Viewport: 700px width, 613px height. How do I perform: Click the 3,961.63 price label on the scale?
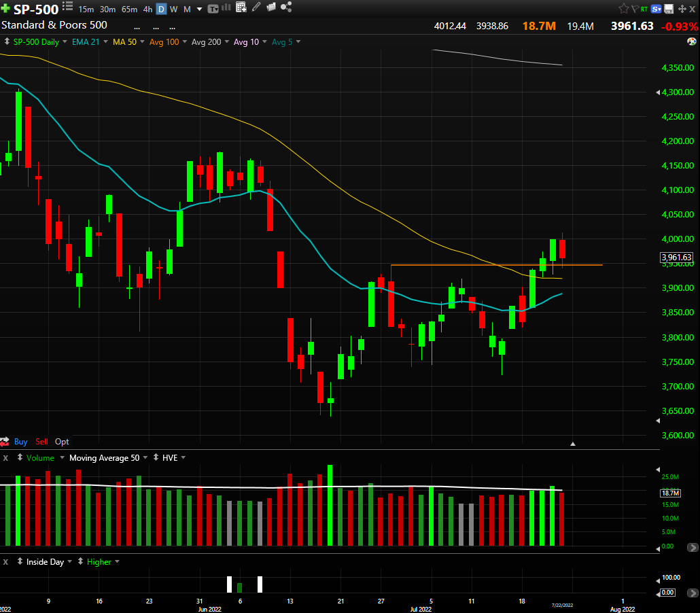676,257
